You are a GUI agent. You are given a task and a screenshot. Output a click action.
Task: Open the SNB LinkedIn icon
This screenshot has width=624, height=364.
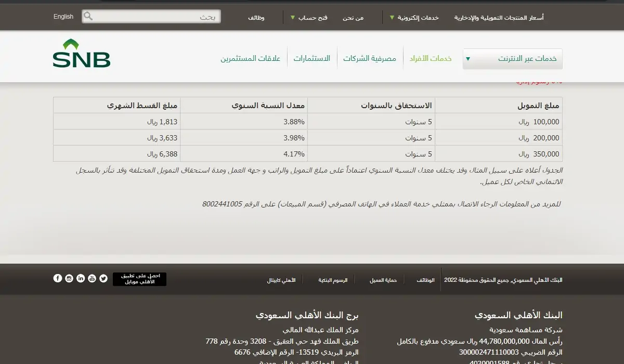pyautogui.click(x=81, y=278)
